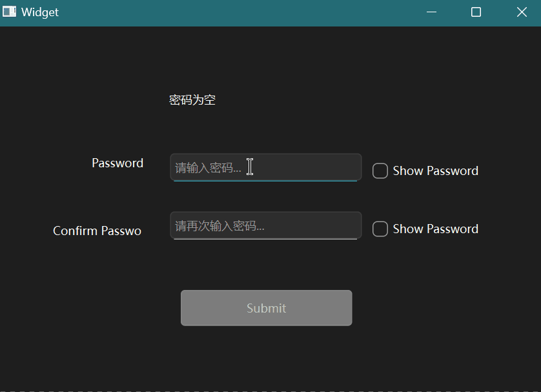Click empty dark area below Submit button
The image size is (541, 392).
266,358
